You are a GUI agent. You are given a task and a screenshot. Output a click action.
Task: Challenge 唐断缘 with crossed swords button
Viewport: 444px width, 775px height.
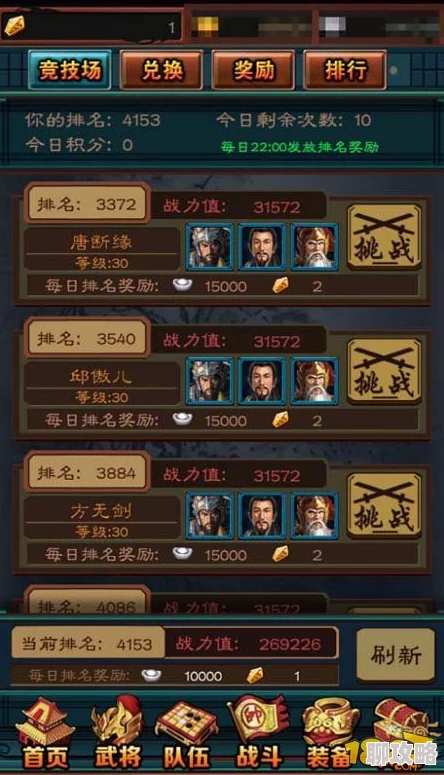[x=384, y=237]
